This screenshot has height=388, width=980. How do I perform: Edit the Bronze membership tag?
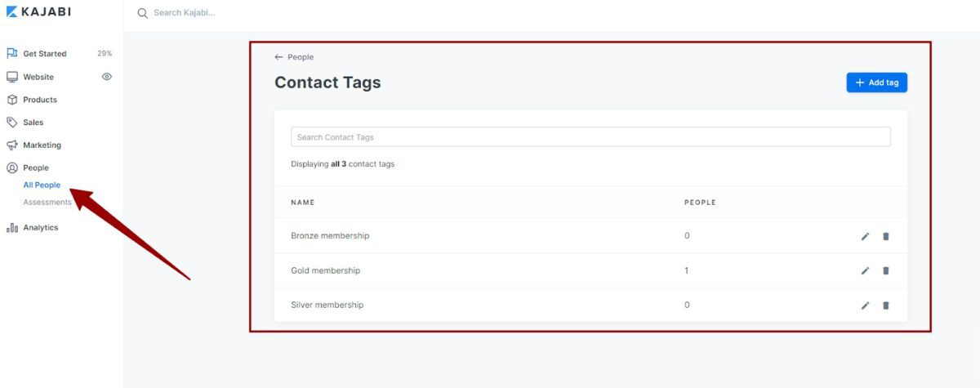pos(866,236)
